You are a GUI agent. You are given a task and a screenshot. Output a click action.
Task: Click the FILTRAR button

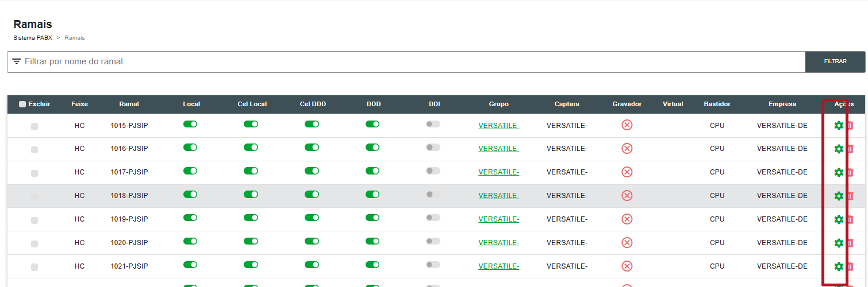pyautogui.click(x=835, y=61)
